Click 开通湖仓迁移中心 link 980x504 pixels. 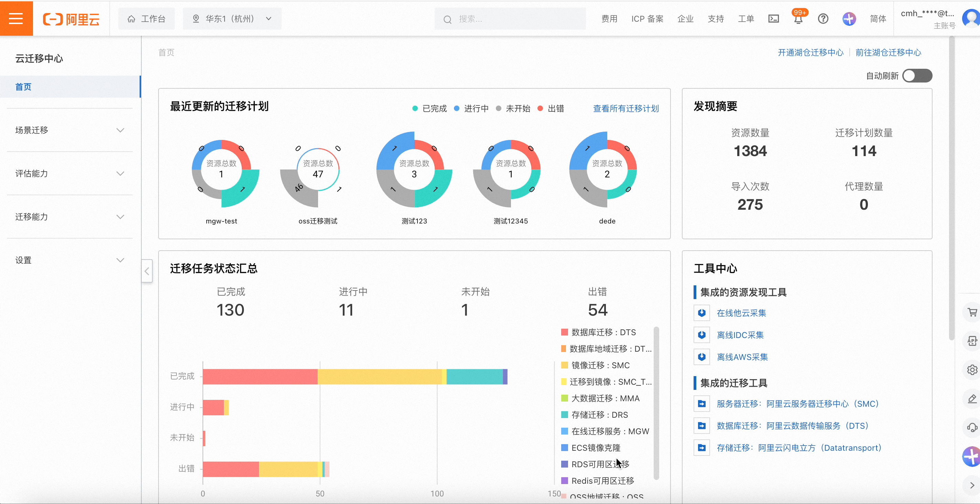tap(810, 53)
